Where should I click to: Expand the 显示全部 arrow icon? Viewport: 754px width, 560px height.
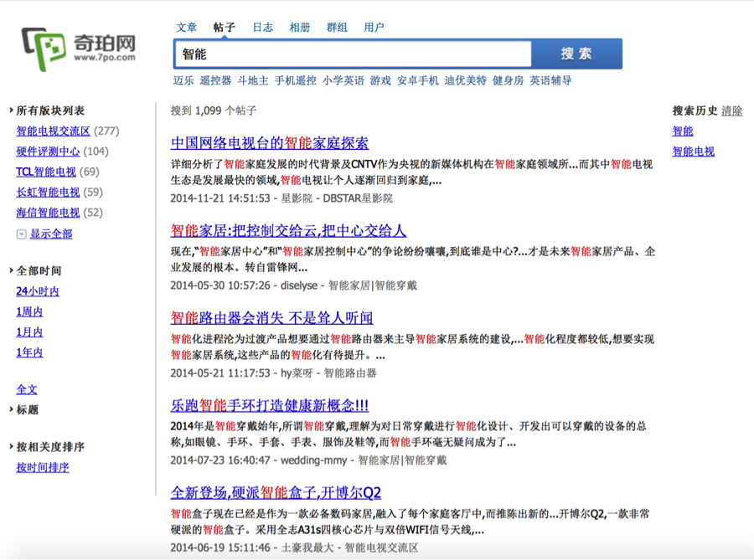click(21, 234)
